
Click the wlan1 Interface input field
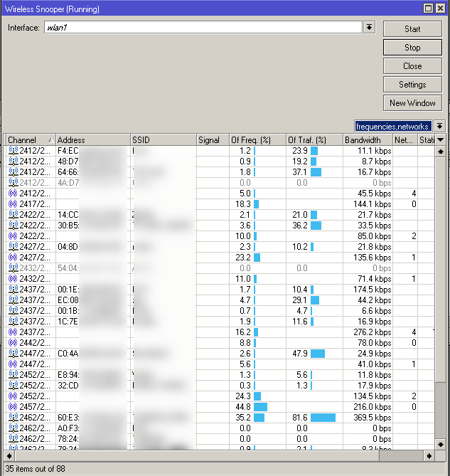click(x=203, y=27)
